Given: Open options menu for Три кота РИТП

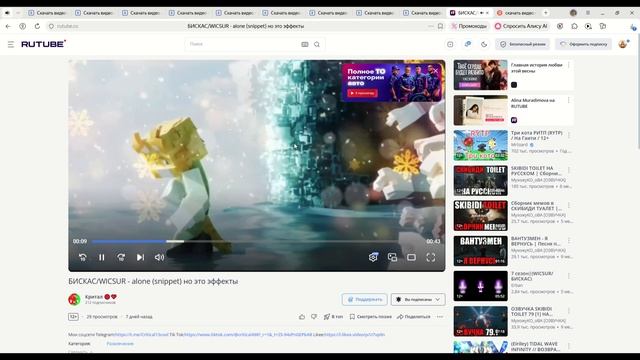Looking at the screenshot, I should pos(569,135).
